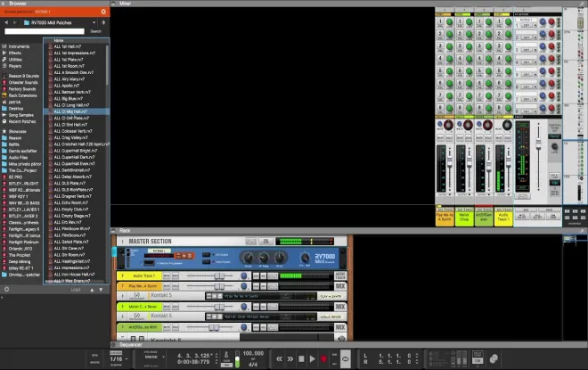Click the Rack panel title tab
Screen dimensions: 588x370
[x=125, y=231]
